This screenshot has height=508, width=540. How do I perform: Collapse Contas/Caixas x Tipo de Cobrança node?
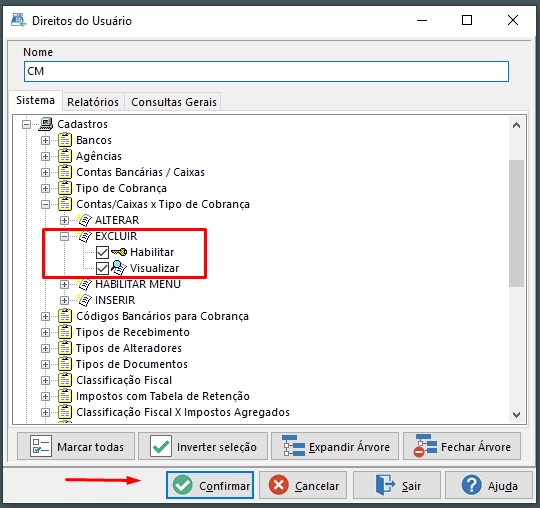(x=45, y=204)
